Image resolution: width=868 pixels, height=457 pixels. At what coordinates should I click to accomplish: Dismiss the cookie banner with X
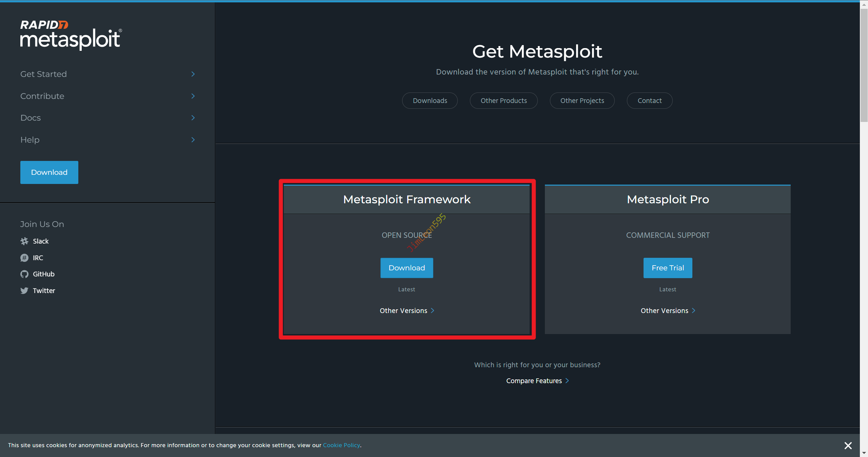(x=848, y=445)
